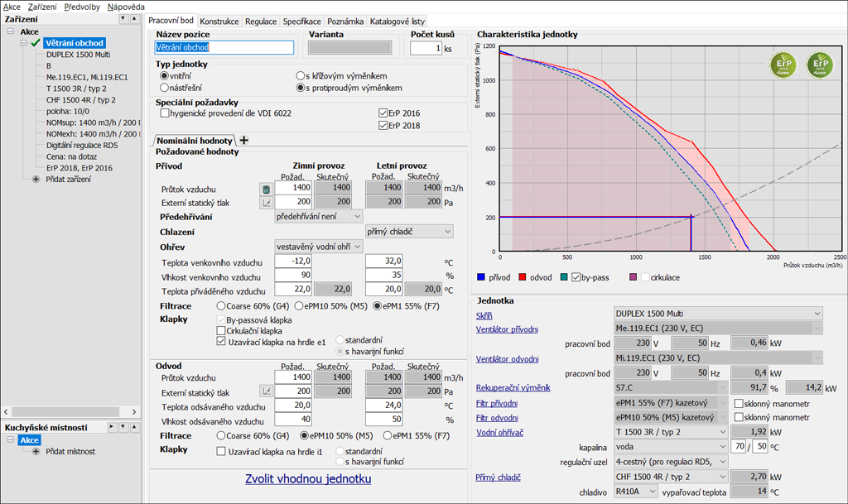Click the Počet kusů input field

tap(426, 48)
